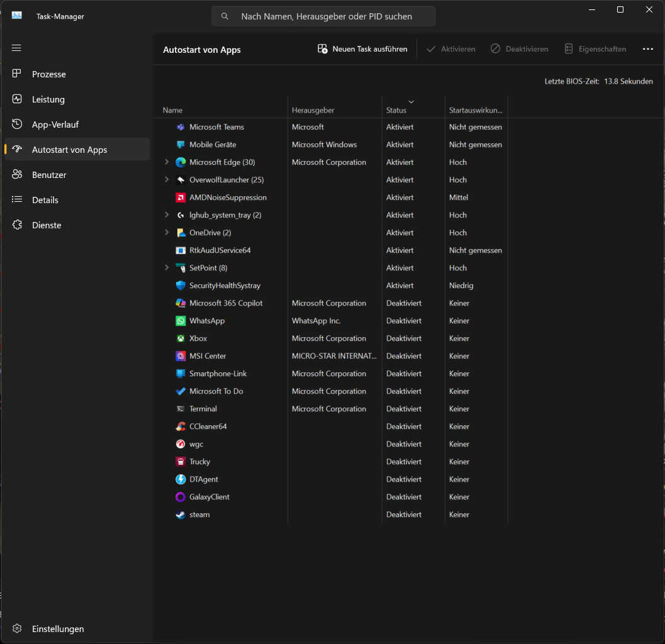Switch to the Leistung page
This screenshot has width=665, height=644.
[x=77, y=99]
